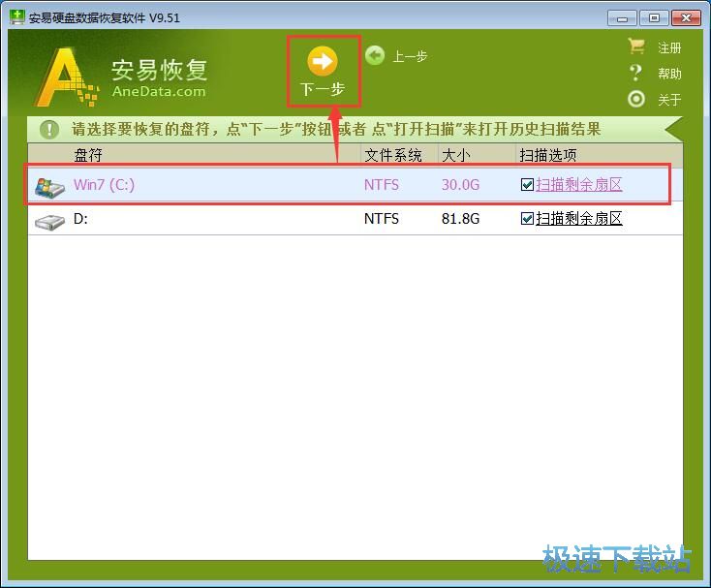Click the Win7 (C:) drive icon

click(x=49, y=187)
